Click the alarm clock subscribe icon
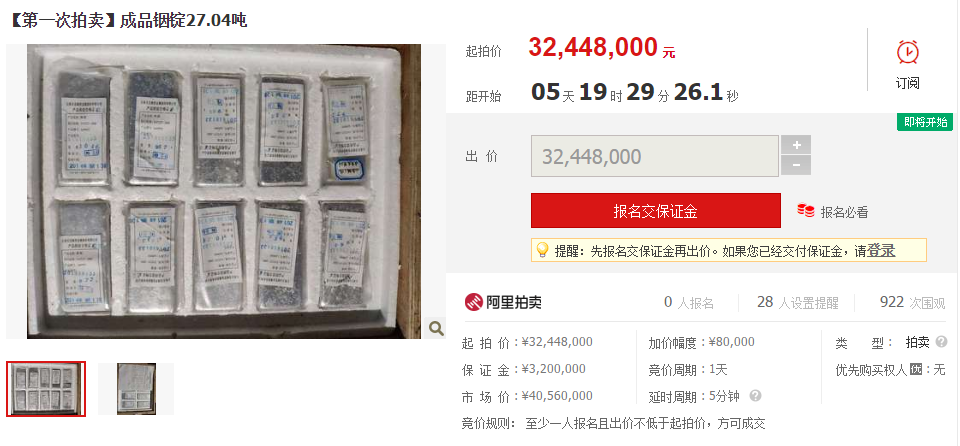The height and width of the screenshot is (446, 960). (x=907, y=52)
